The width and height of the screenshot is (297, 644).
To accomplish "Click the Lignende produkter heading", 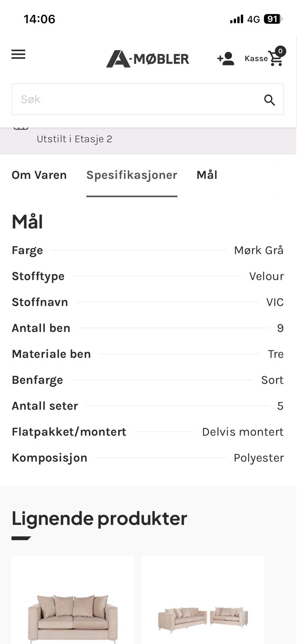I will coord(99,518).
